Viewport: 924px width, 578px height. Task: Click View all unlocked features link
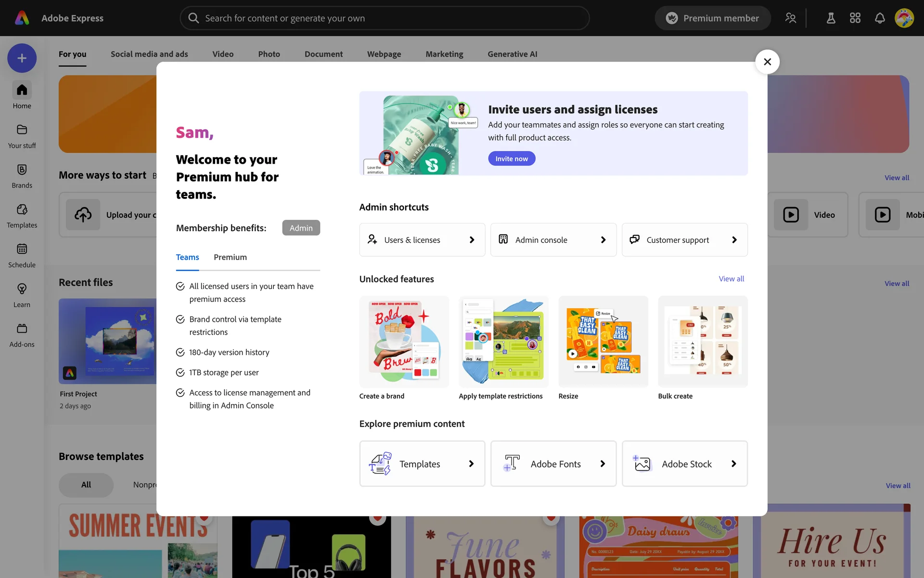point(731,279)
